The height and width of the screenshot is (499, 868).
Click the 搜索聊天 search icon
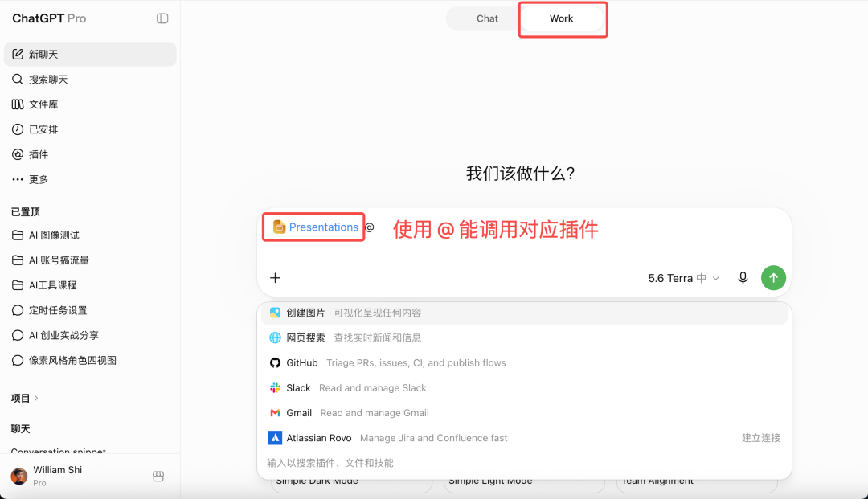pyautogui.click(x=18, y=79)
